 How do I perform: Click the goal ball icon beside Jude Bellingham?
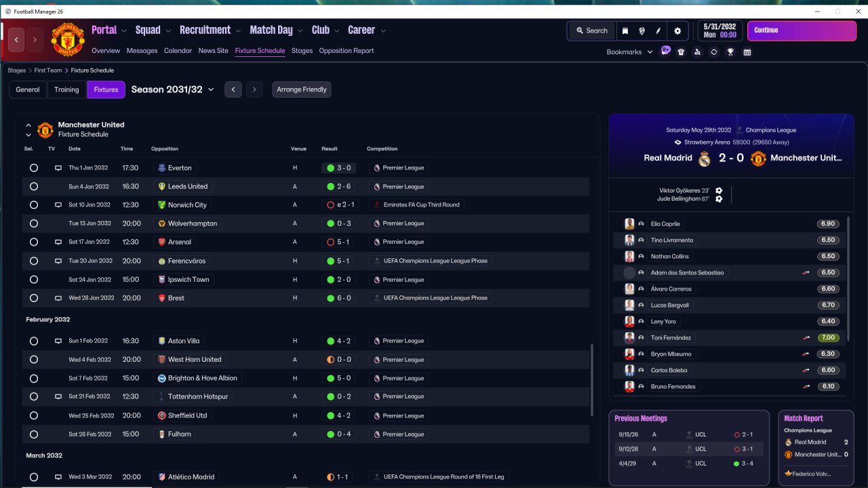(719, 199)
